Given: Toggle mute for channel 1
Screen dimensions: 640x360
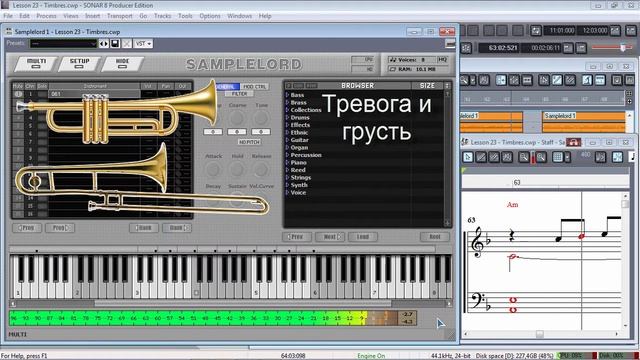Looking at the screenshot, I should [18, 94].
